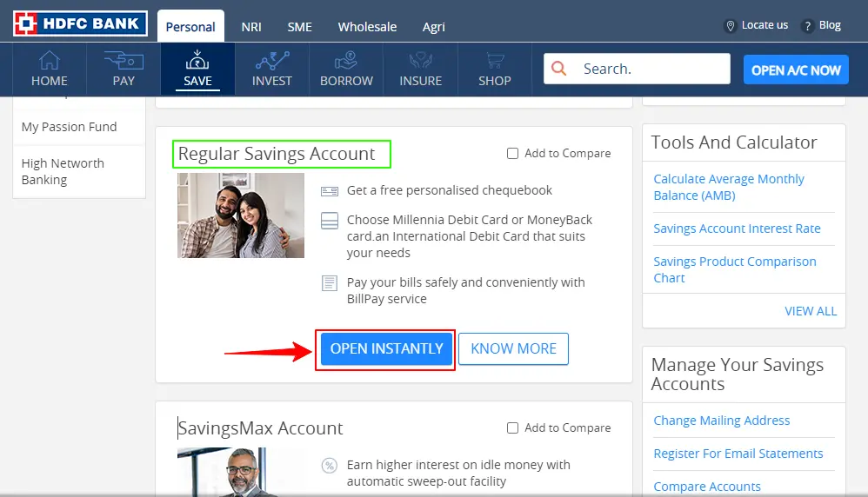Tick Add to Compare for SavingsMax Account
The width and height of the screenshot is (868, 497).
pos(512,427)
